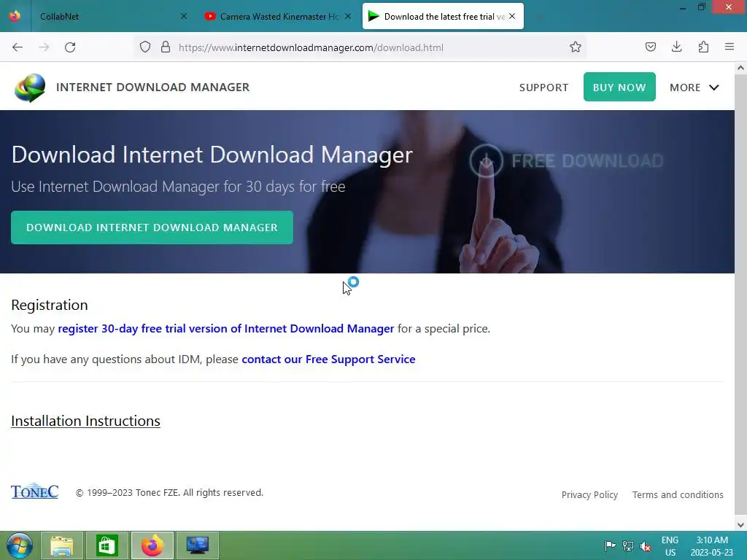Open the Firefox downloads panel
The width and height of the screenshot is (747, 560).
click(x=676, y=47)
